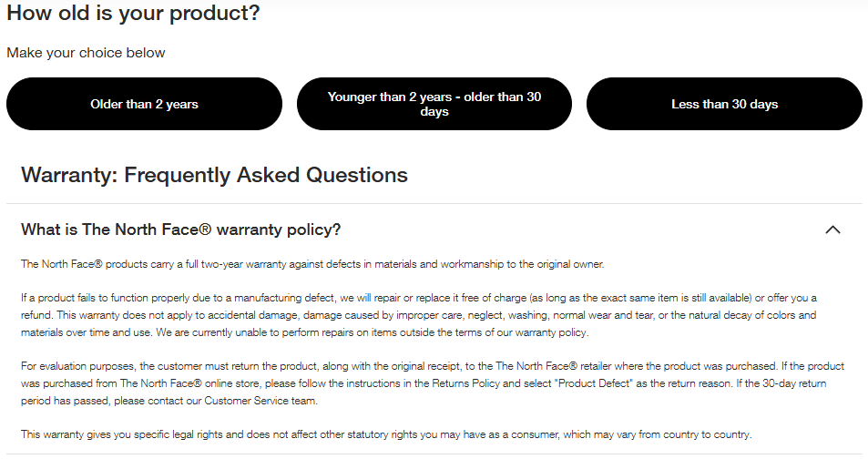Select the "Older than 2 years" option
The height and width of the screenshot is (459, 868).
tap(144, 104)
